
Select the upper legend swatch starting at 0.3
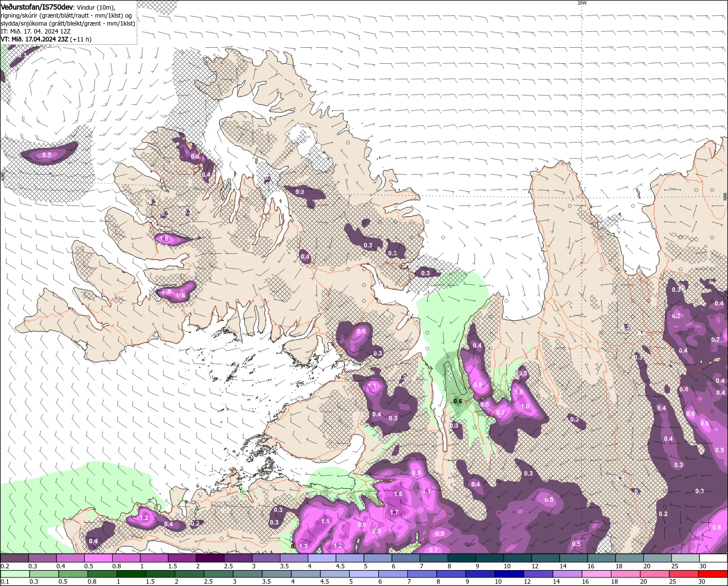coord(43,558)
